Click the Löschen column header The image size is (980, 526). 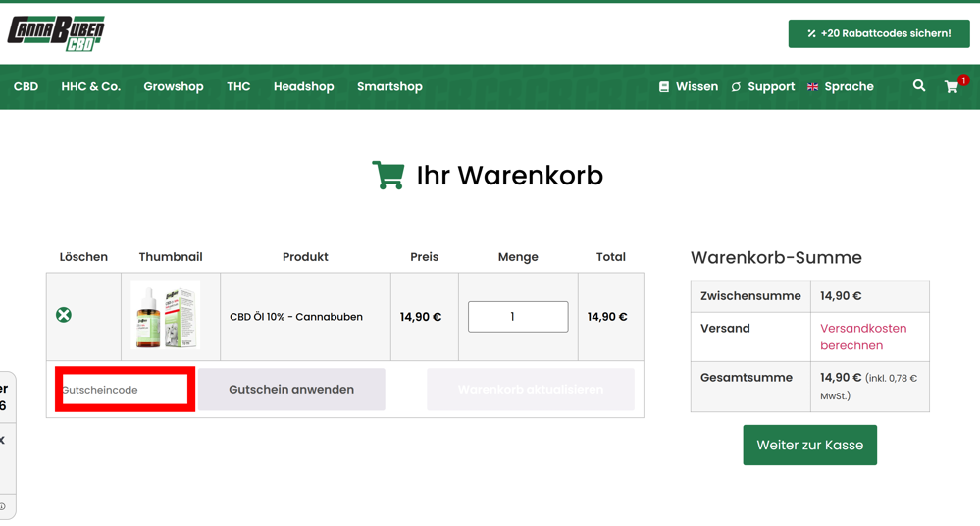click(x=83, y=256)
